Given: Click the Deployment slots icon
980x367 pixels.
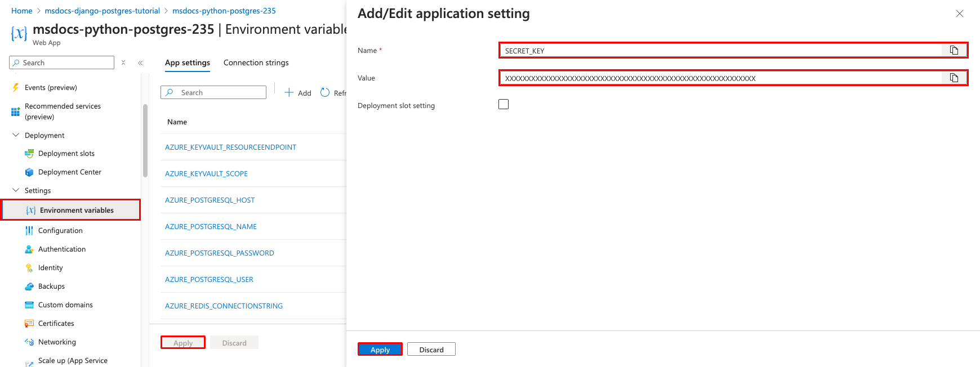Looking at the screenshot, I should [x=29, y=154].
